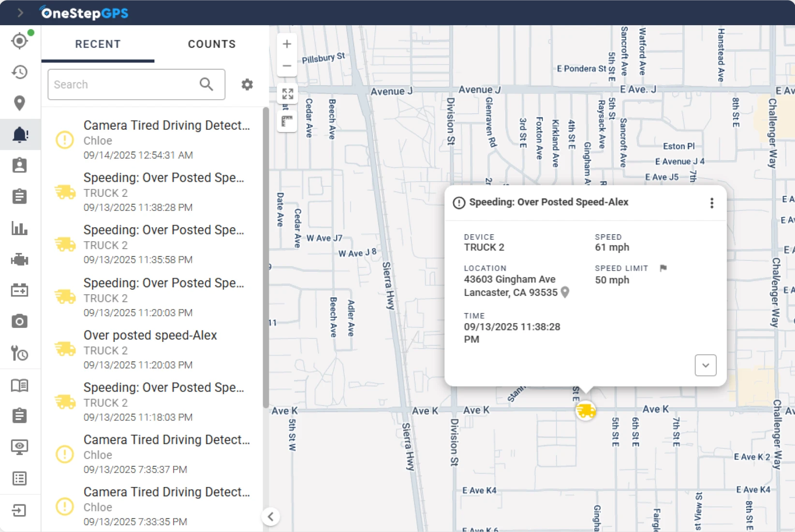Switch to the COUNTS tab

coord(212,44)
